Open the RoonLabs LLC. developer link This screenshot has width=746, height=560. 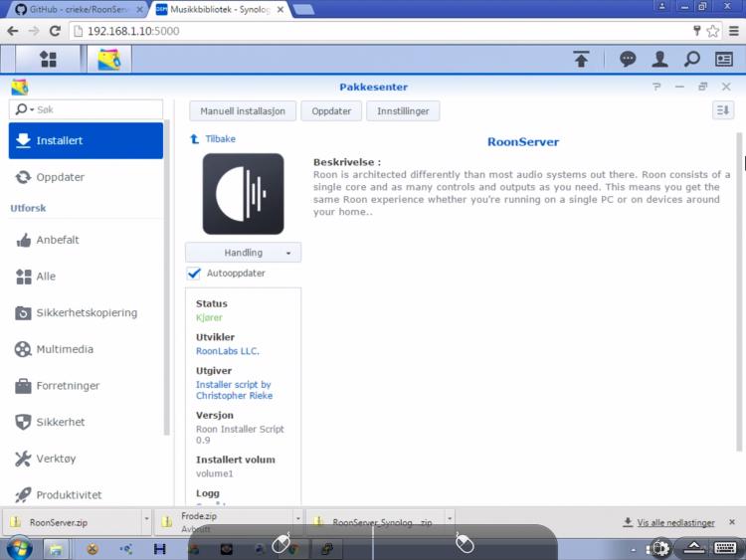pyautogui.click(x=228, y=351)
